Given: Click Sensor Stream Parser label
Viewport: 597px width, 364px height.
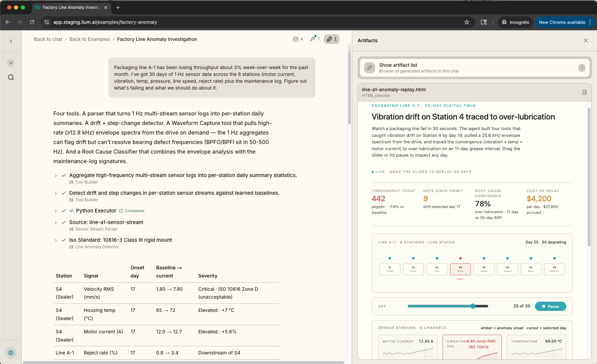Looking at the screenshot, I should 96,229.
